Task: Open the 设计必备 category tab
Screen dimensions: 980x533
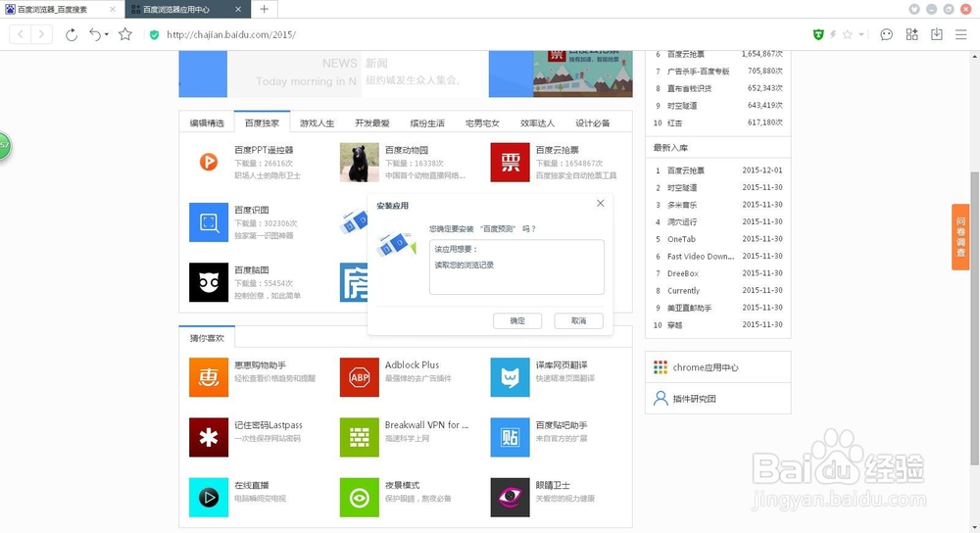Action: click(x=593, y=123)
